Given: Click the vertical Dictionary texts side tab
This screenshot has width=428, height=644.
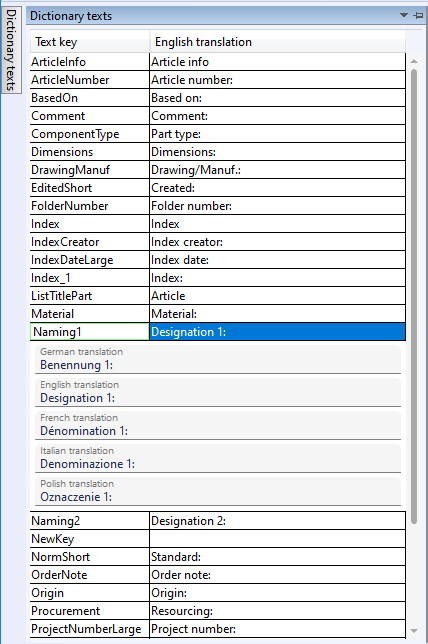Looking at the screenshot, I should tap(11, 50).
